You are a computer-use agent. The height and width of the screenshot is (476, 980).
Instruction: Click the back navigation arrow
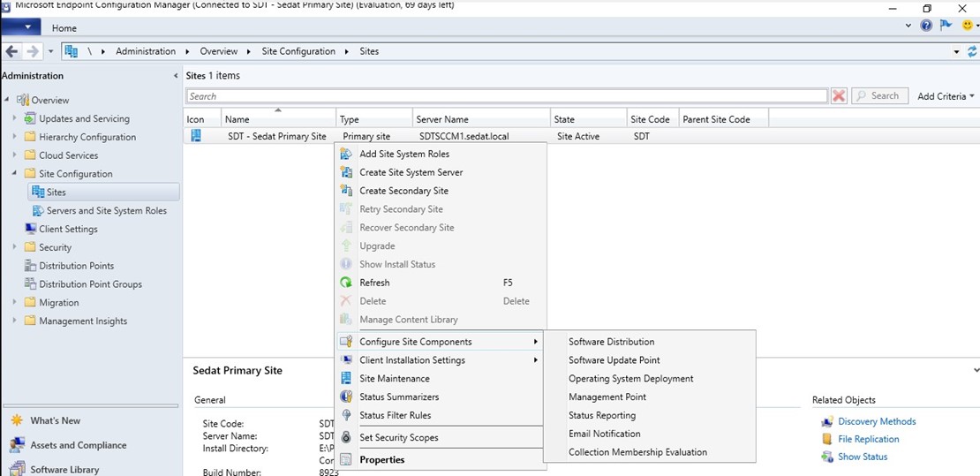coord(12,51)
